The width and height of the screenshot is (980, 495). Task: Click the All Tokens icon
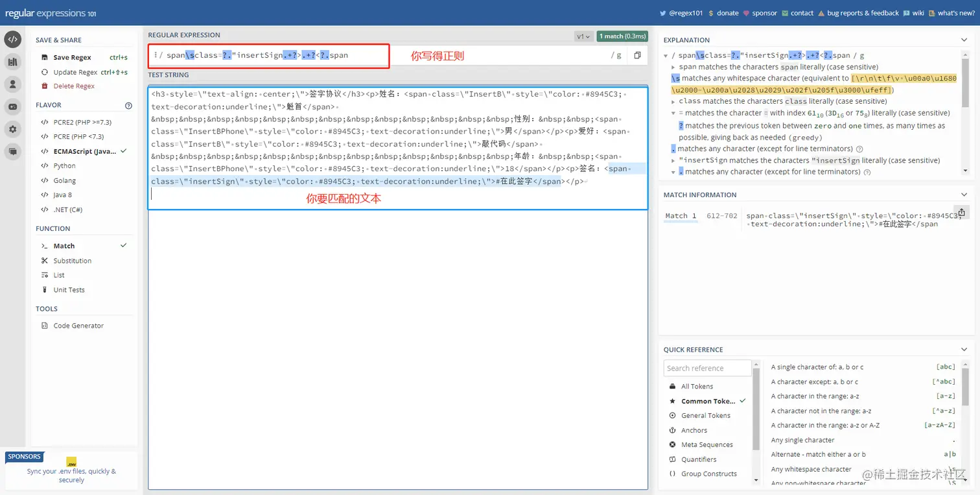click(x=673, y=386)
